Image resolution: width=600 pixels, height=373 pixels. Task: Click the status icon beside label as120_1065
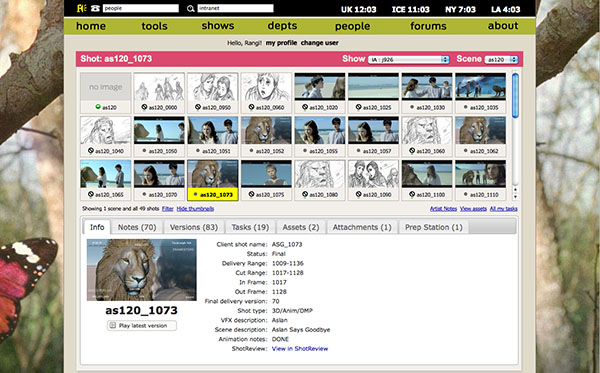[91, 194]
